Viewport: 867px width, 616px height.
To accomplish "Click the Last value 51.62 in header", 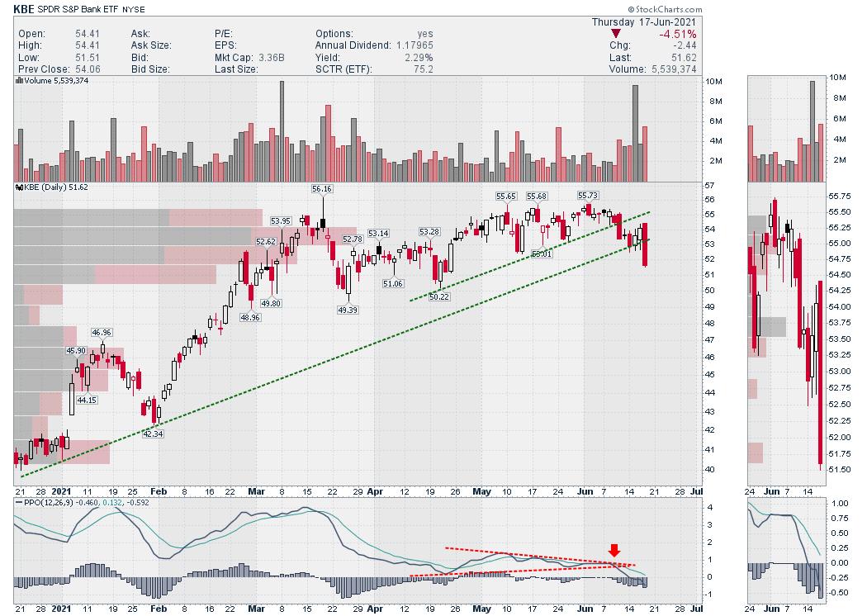I will point(684,58).
